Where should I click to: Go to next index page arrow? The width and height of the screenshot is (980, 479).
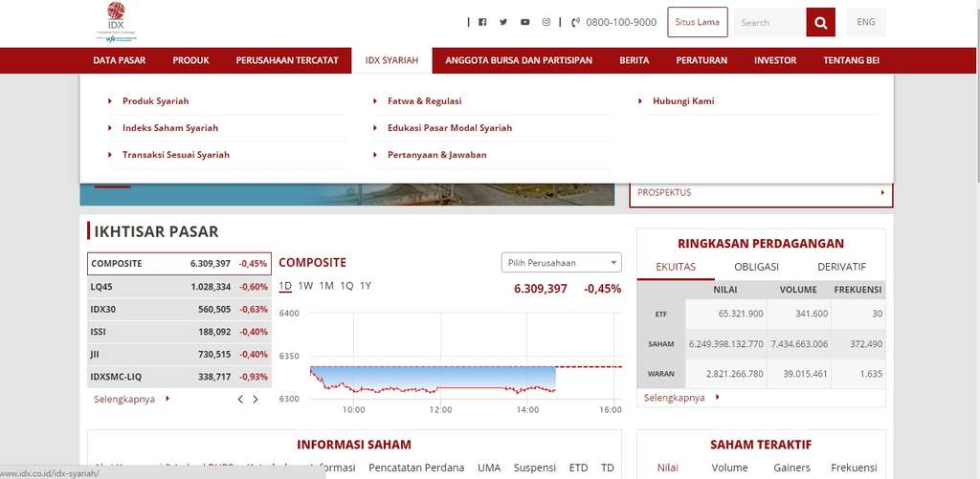(255, 399)
